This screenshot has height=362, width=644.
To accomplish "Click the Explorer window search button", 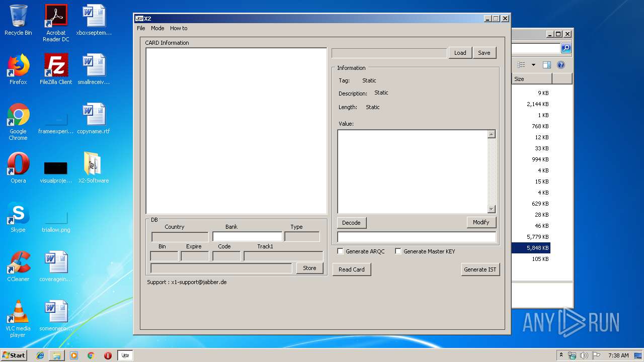I will [566, 48].
